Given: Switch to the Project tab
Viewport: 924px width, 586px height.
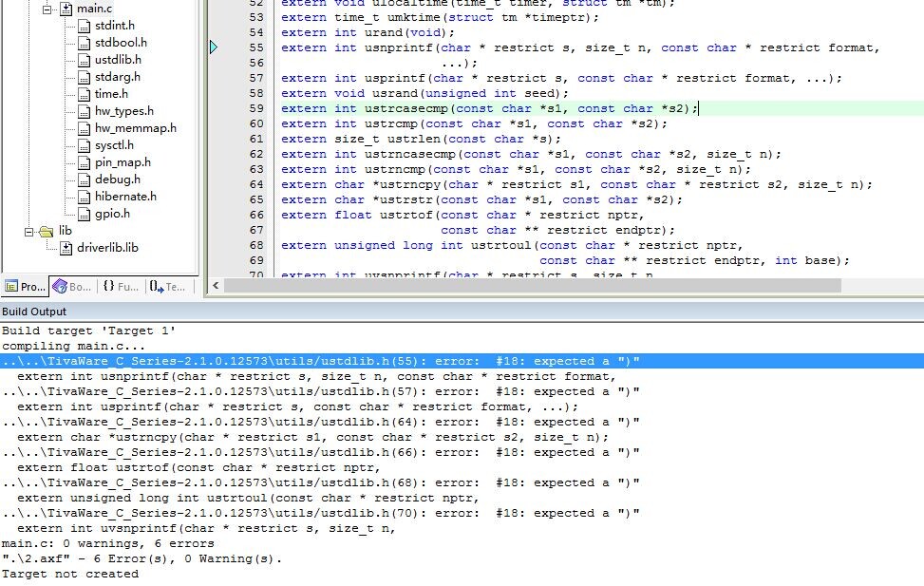Looking at the screenshot, I should click(25, 287).
